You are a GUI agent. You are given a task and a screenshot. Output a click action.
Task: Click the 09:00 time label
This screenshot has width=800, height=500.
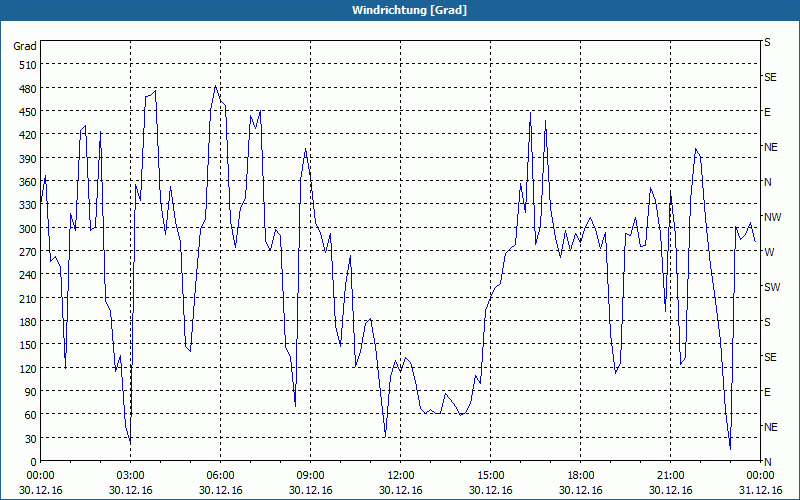point(311,476)
